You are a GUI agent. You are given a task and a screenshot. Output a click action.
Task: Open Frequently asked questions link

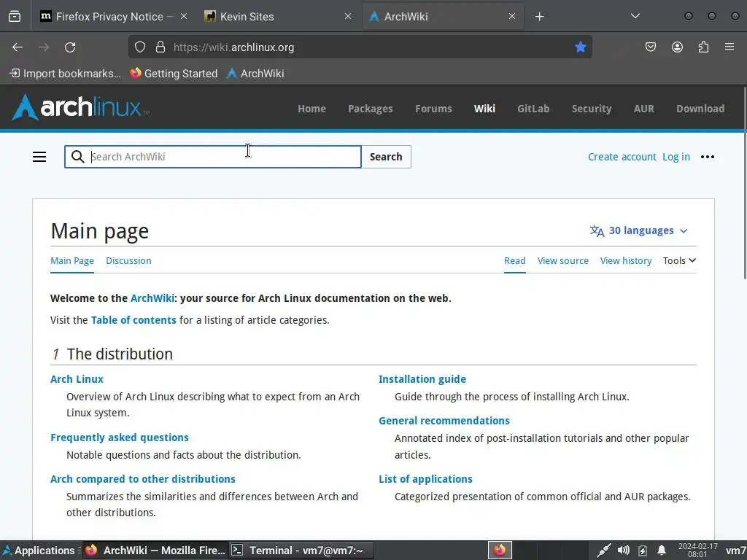(120, 437)
